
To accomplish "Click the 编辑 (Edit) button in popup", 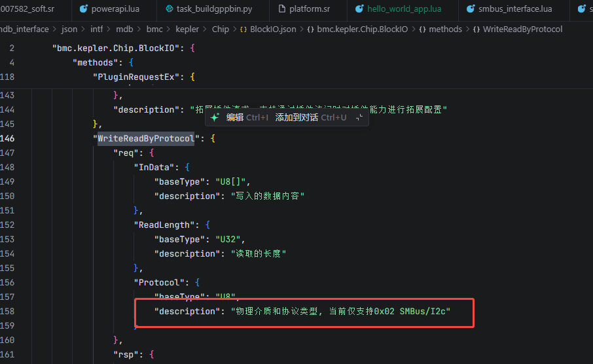I will click(x=235, y=117).
